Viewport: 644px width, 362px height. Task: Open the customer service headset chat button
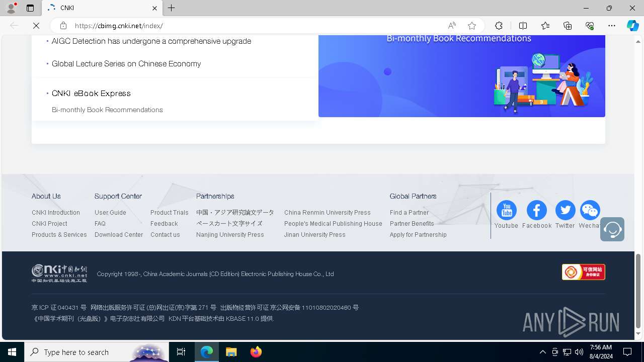coord(612,229)
